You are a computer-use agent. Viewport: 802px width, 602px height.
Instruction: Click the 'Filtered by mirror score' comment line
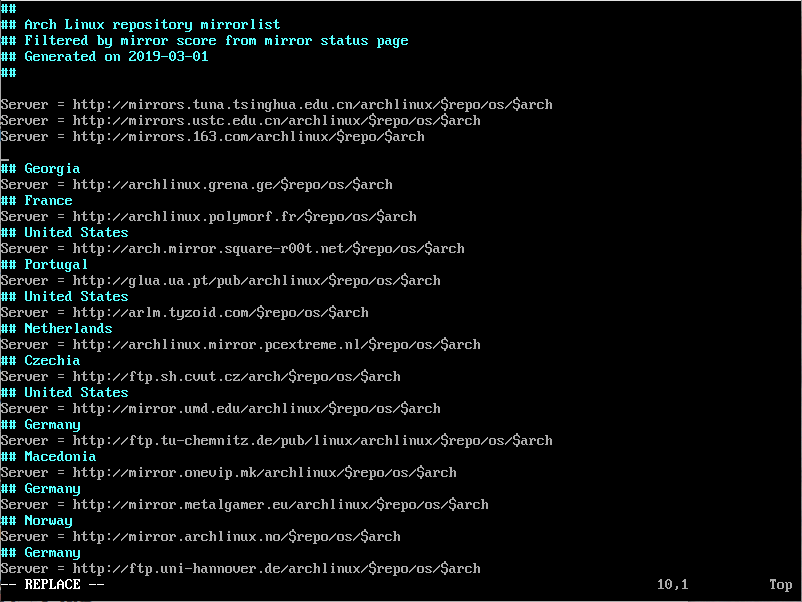tap(204, 40)
